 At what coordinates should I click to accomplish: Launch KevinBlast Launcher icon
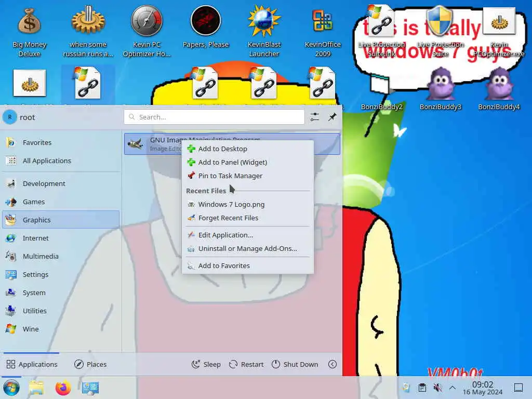click(x=264, y=31)
